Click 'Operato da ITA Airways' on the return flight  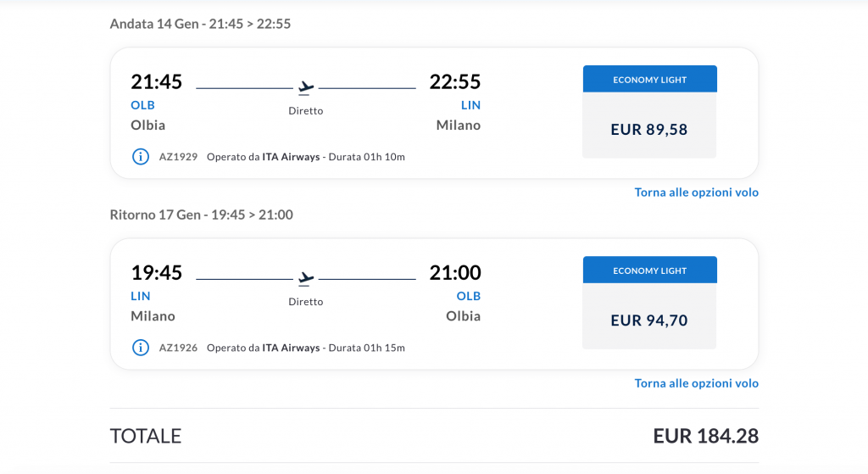click(x=263, y=348)
